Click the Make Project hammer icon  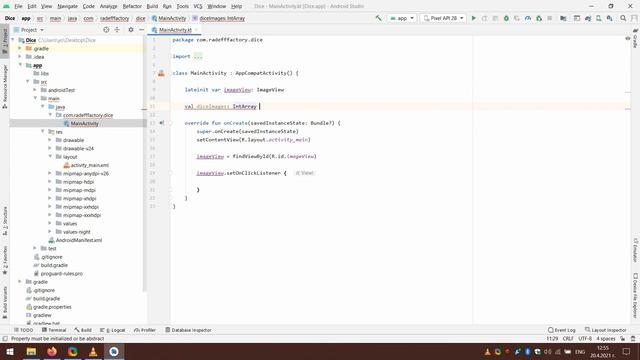378,18
